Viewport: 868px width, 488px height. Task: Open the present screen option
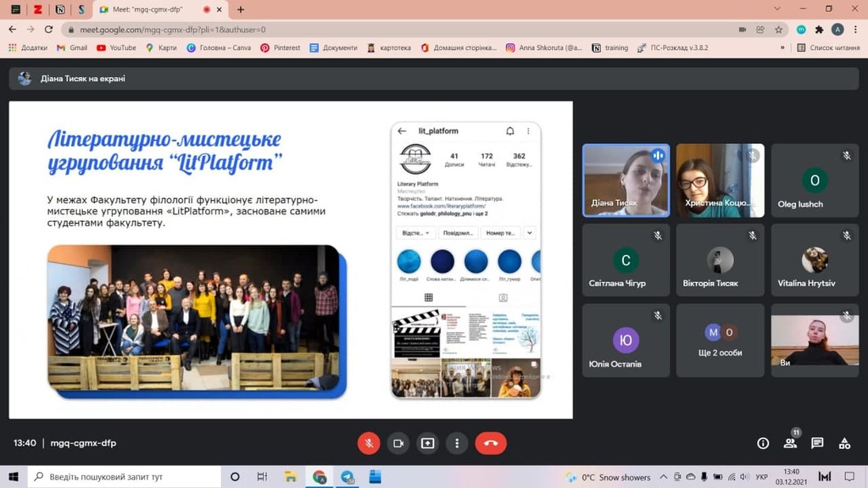pos(427,443)
